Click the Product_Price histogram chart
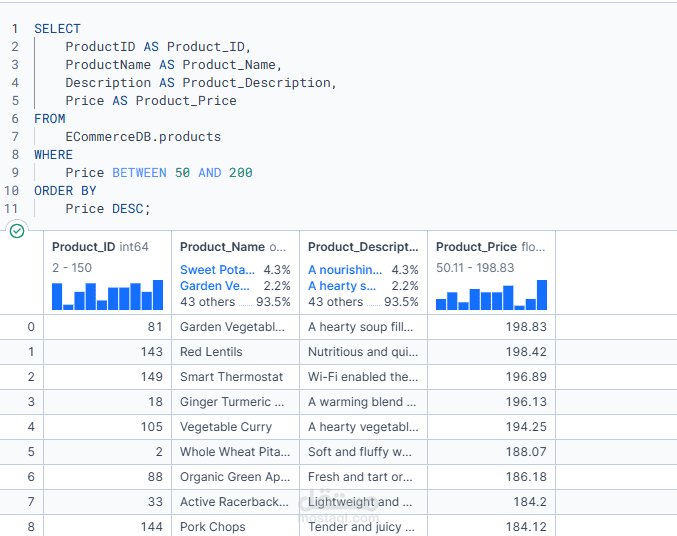This screenshot has width=677, height=536. tap(491, 295)
